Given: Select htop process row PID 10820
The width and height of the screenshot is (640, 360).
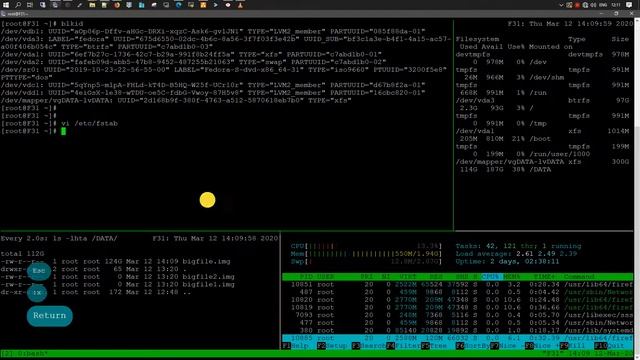Looking at the screenshot, I should tap(457, 300).
